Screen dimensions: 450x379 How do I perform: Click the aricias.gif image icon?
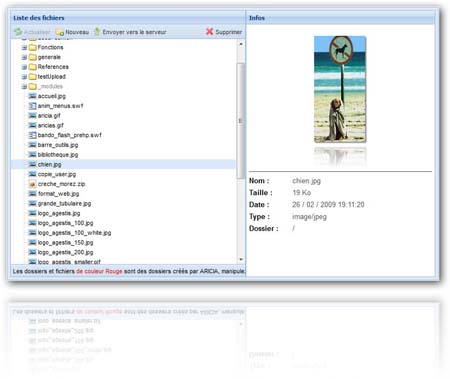click(32, 125)
